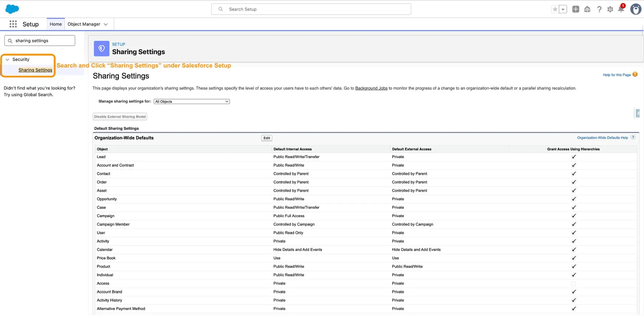The image size is (644, 318).
Task: Click hierarchy checkmark for the Price Book row
Action: point(574,258)
